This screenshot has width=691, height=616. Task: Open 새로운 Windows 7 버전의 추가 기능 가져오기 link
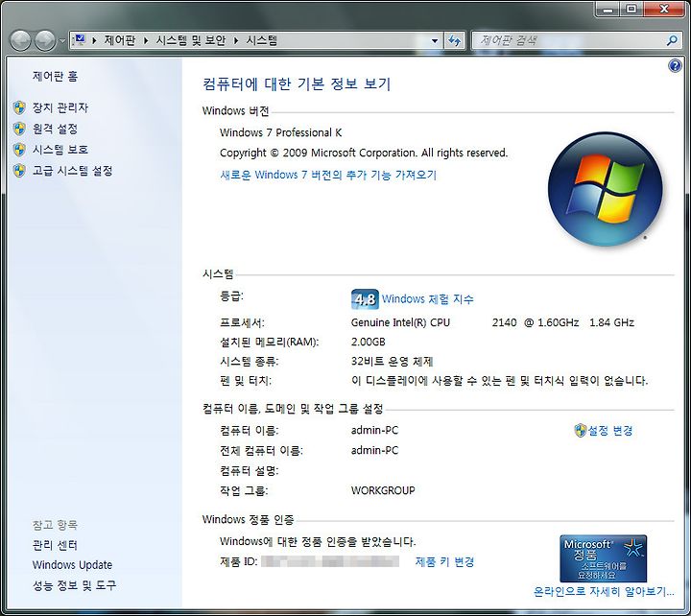(328, 175)
